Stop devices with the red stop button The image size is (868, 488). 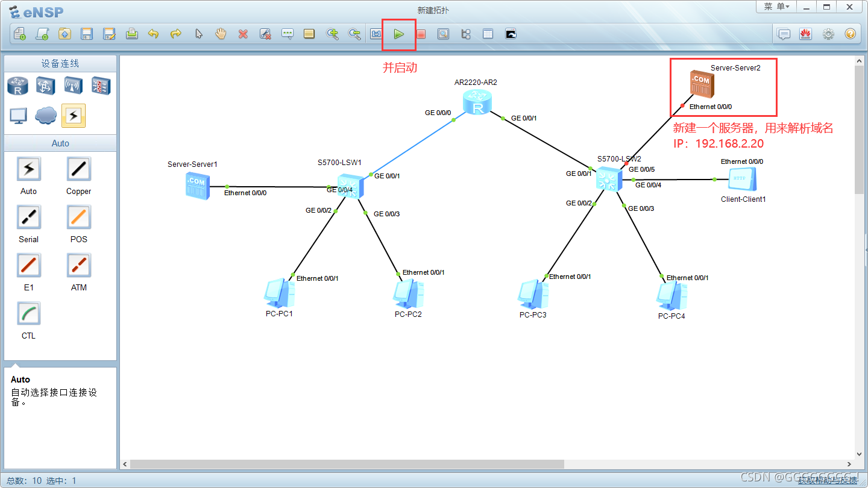coord(421,34)
